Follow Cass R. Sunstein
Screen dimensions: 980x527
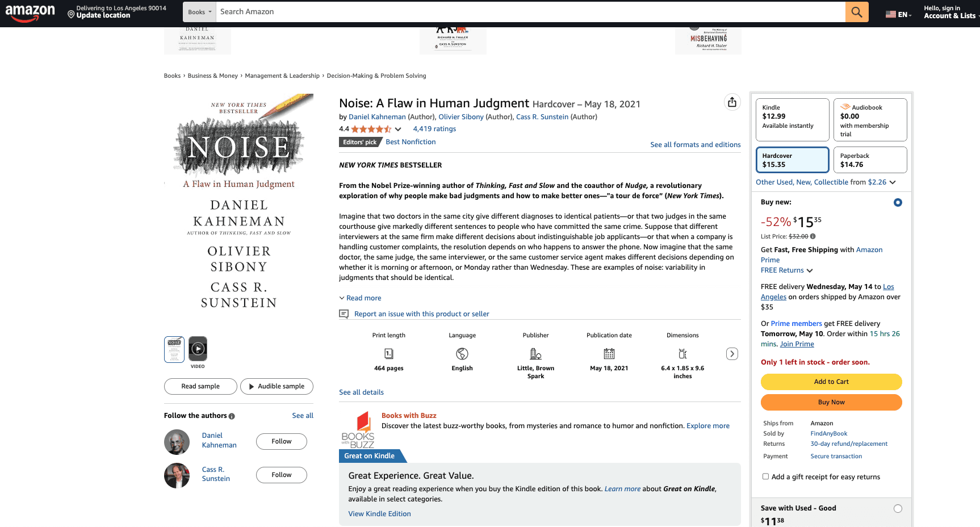pos(282,475)
